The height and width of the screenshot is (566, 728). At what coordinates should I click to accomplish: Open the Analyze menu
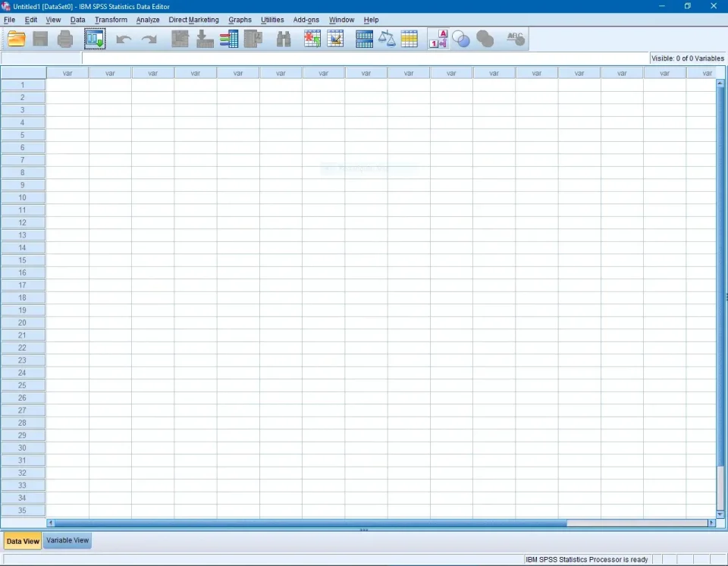[148, 20]
